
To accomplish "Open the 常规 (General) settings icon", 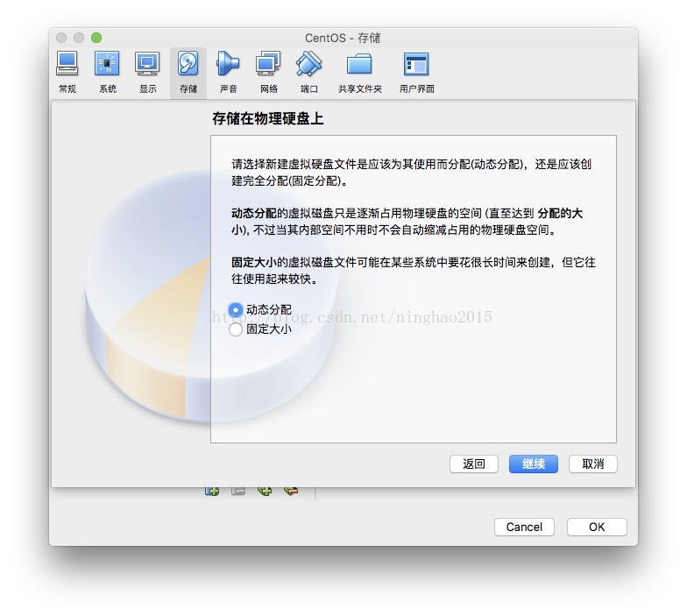I will (67, 65).
